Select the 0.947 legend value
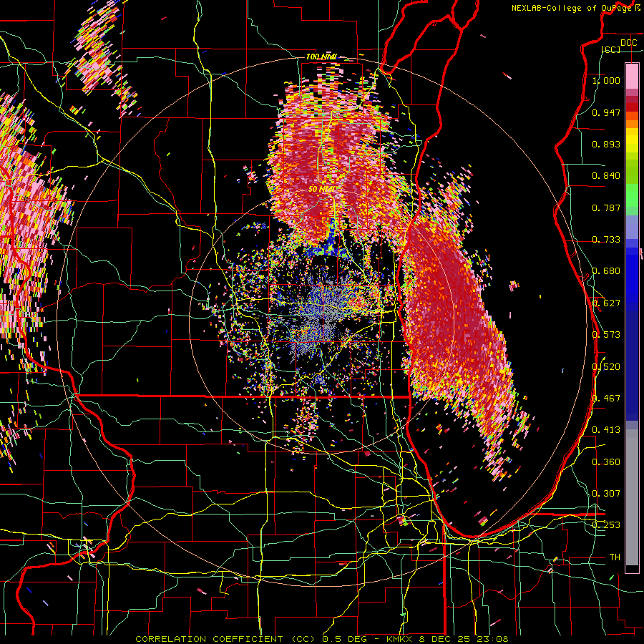This screenshot has height=644, width=644. pyautogui.click(x=606, y=112)
